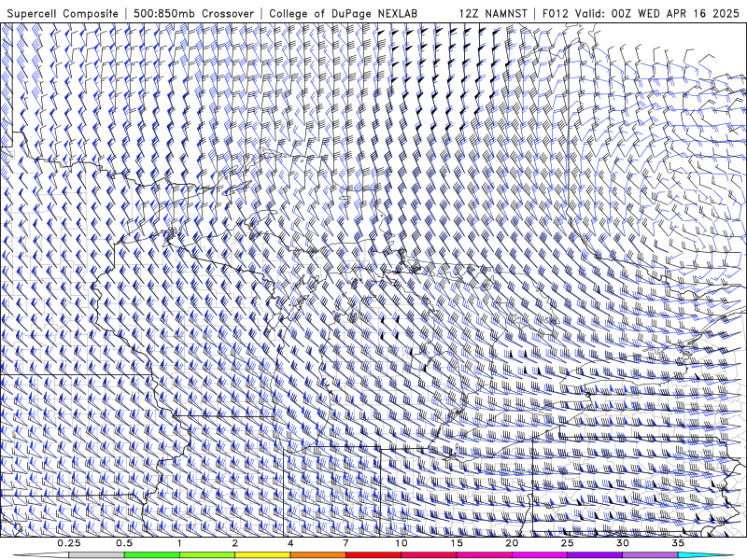The width and height of the screenshot is (747, 560).
Task: Click the 2 value on the color scale
Action: coord(235,543)
